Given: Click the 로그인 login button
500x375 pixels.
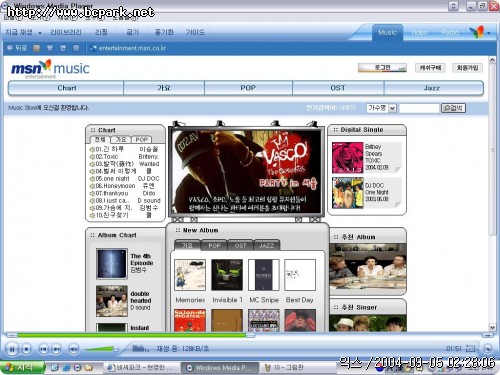Looking at the screenshot, I should pyautogui.click(x=382, y=68).
